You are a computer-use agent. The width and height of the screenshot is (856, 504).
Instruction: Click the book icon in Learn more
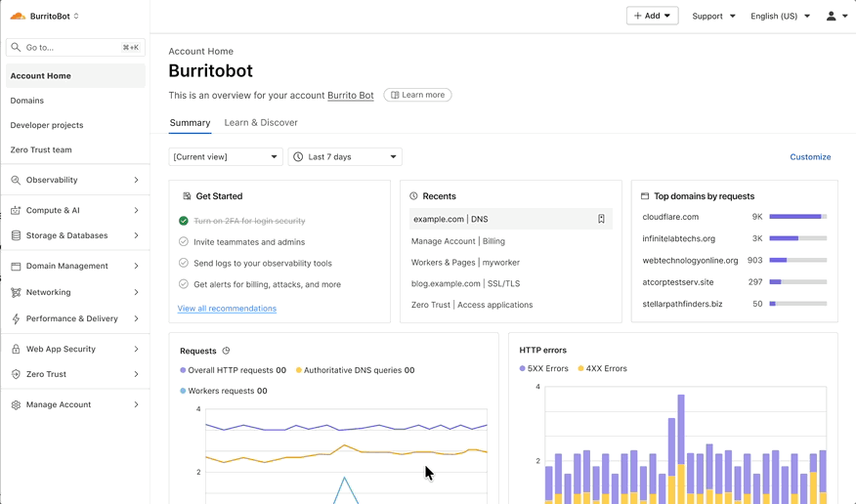point(395,95)
